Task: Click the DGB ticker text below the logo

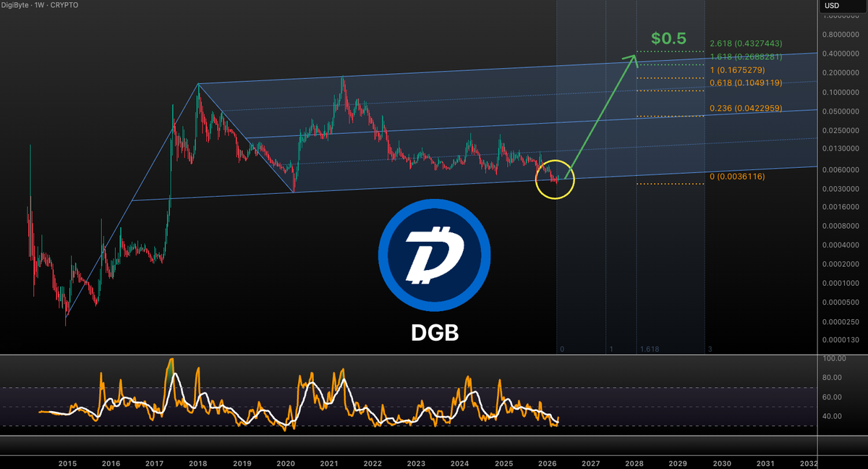Action: (x=435, y=332)
